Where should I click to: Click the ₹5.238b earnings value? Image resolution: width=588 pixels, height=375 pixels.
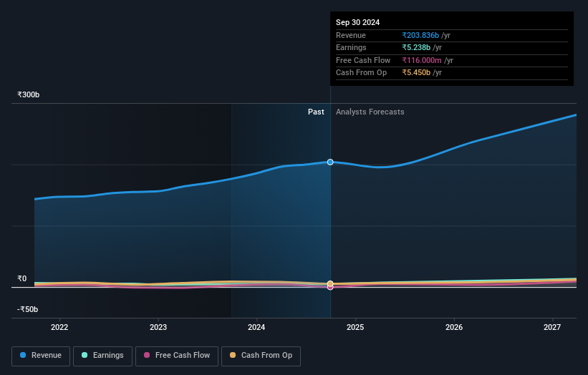(416, 47)
